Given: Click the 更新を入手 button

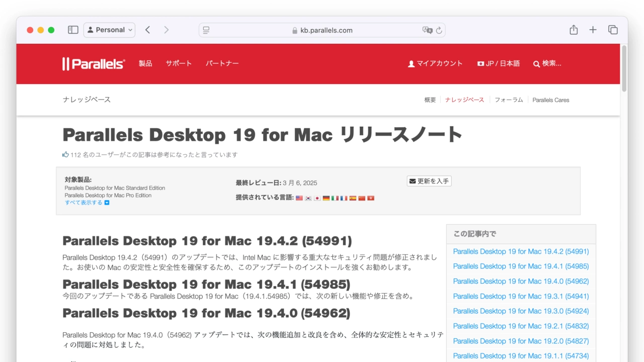Looking at the screenshot, I should click(x=429, y=181).
